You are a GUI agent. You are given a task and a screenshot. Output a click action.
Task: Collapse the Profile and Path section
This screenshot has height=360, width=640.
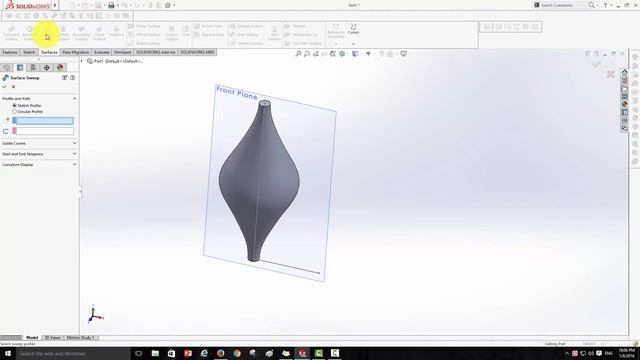(74, 98)
